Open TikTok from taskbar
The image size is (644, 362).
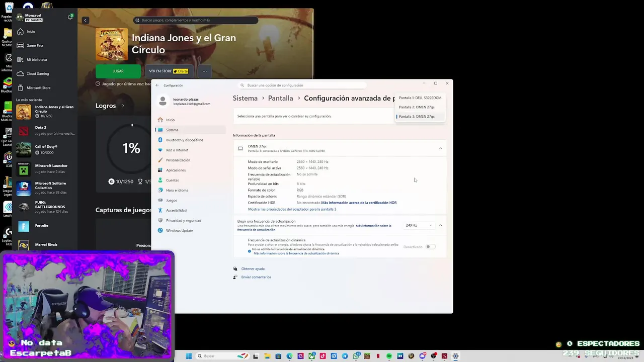pyautogui.click(x=323, y=356)
